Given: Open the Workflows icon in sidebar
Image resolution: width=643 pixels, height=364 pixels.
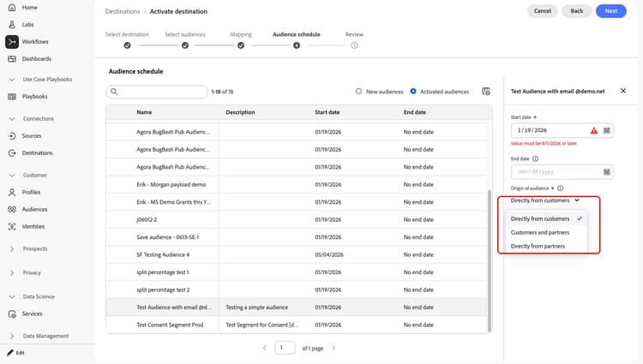Looking at the screenshot, I should pos(12,42).
